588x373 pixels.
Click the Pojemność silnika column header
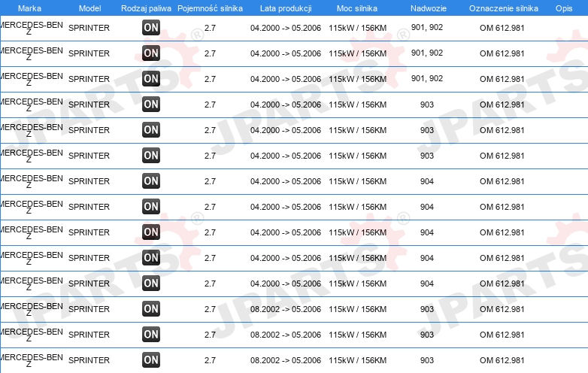pyautogui.click(x=210, y=8)
